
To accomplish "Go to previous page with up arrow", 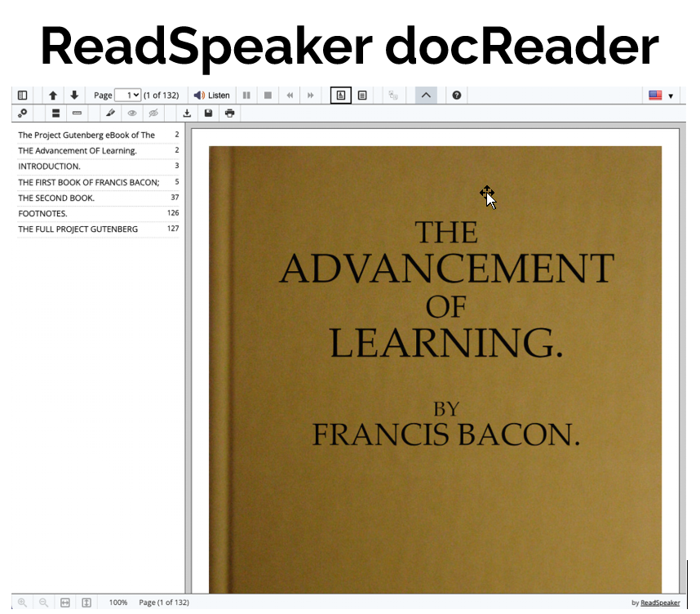I will point(53,96).
